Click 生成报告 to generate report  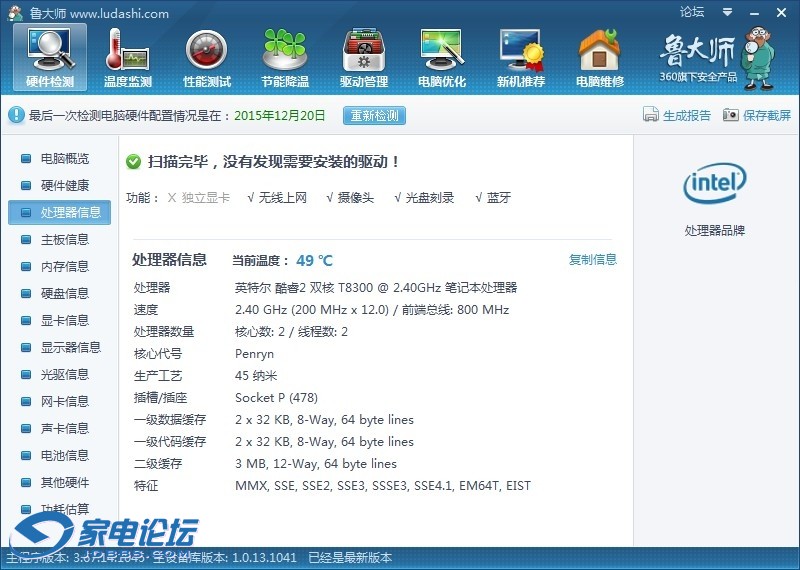tap(677, 115)
